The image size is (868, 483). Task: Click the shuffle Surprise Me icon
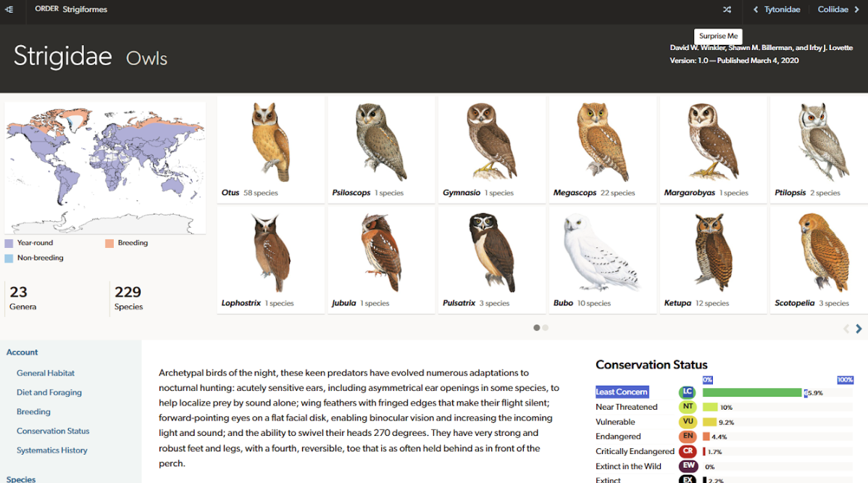coord(727,9)
